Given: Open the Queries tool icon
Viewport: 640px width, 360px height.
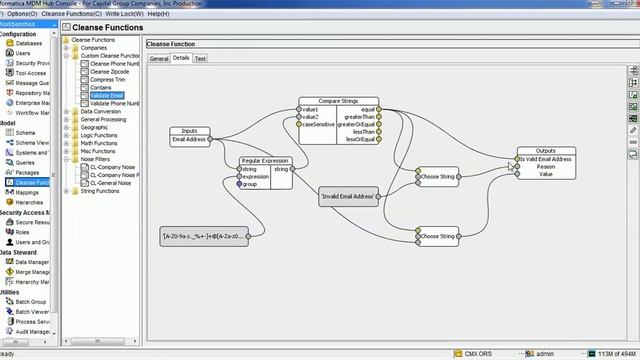Looking at the screenshot, I should click(x=10, y=162).
